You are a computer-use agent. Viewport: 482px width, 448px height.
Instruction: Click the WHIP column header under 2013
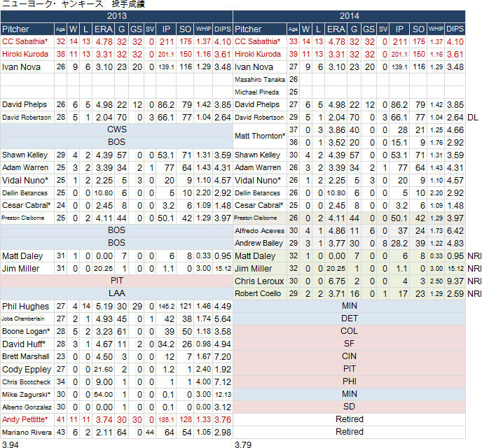(x=203, y=29)
